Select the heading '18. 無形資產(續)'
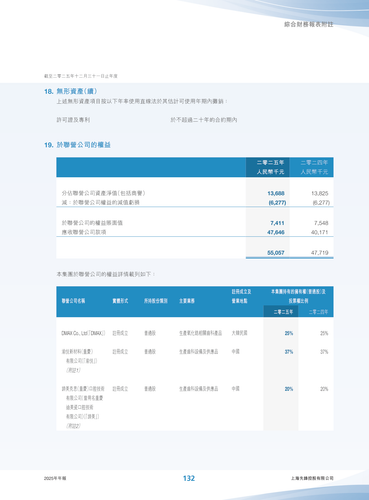The image size is (369, 500). tap(71, 91)
